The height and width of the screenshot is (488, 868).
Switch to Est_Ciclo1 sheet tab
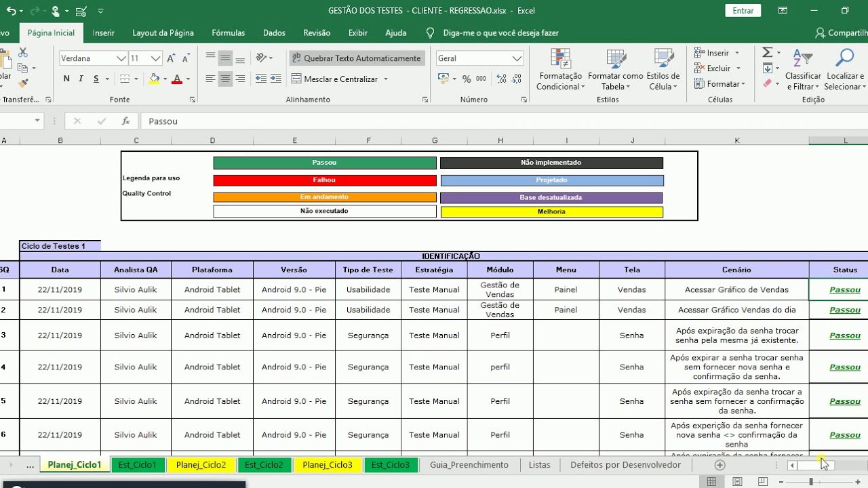(x=137, y=465)
